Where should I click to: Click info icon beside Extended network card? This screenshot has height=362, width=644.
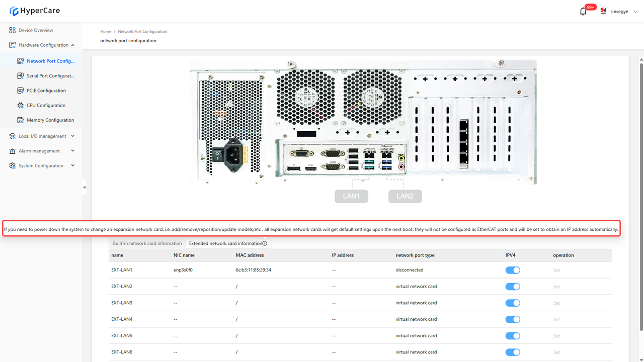265,243
